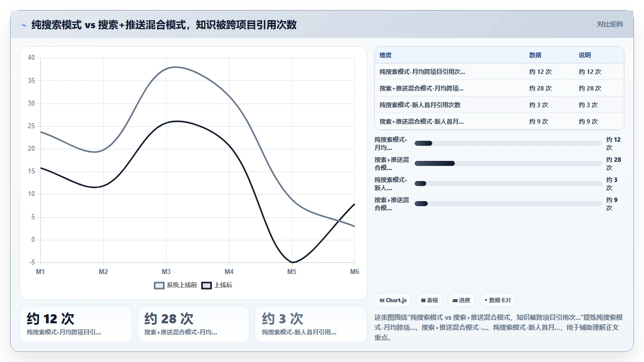Click the 上线后 line's low point at M5
Viewport: 644px width, 362px height.
point(292,262)
